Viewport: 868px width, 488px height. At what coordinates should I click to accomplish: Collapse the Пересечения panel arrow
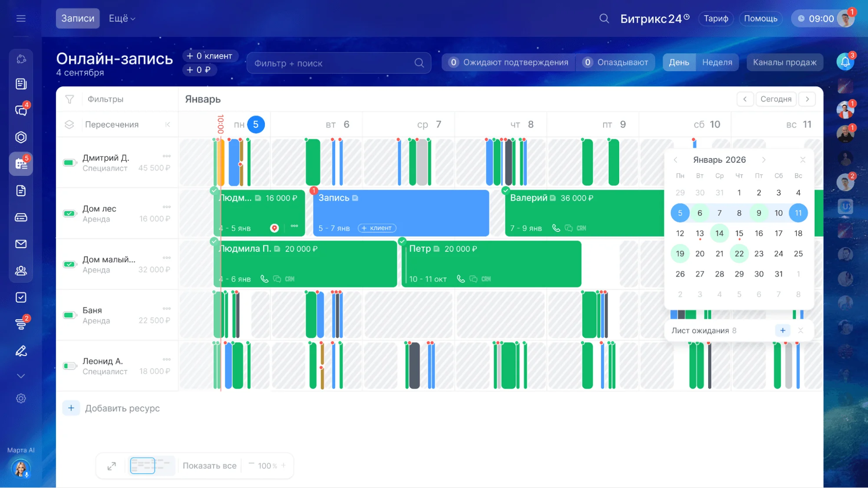pos(168,125)
